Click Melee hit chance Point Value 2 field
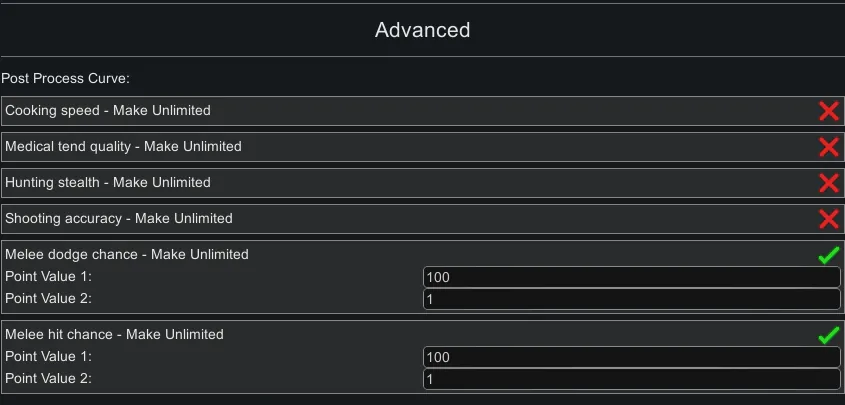The height and width of the screenshot is (405, 845). click(631, 379)
